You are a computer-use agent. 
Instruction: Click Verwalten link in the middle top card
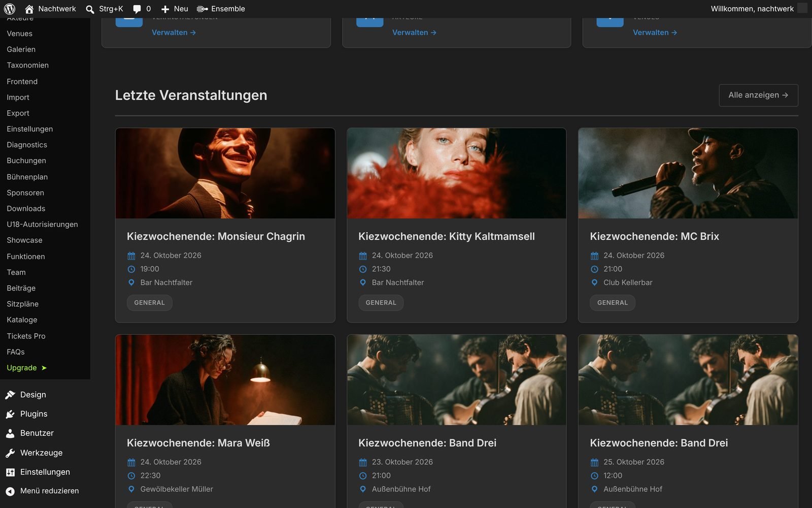click(414, 33)
